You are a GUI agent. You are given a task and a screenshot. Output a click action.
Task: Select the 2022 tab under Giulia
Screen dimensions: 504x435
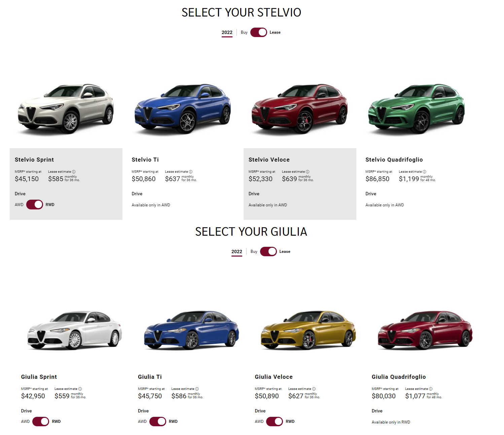click(237, 252)
